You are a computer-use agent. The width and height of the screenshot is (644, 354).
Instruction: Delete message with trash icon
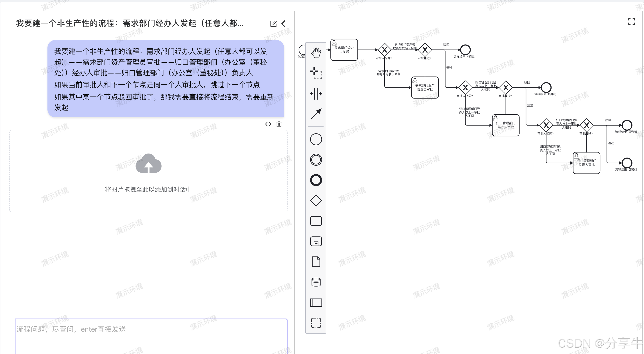pyautogui.click(x=279, y=124)
